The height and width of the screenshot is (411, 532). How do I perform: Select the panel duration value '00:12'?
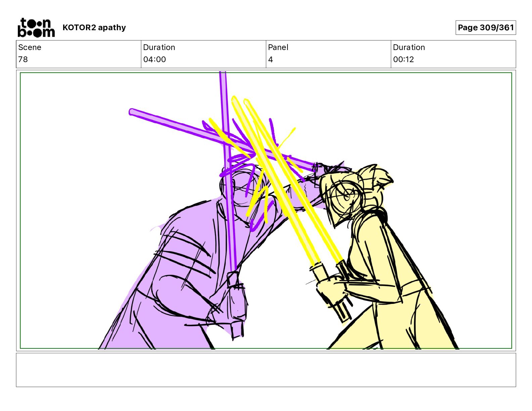403,59
